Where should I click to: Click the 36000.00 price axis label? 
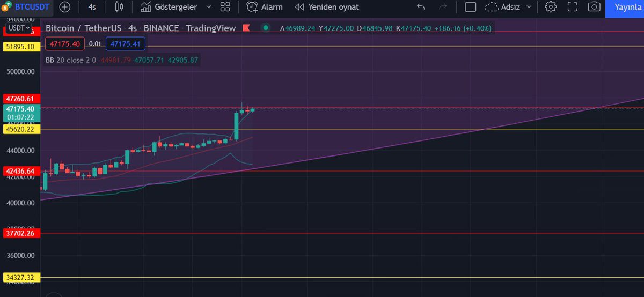(x=20, y=255)
